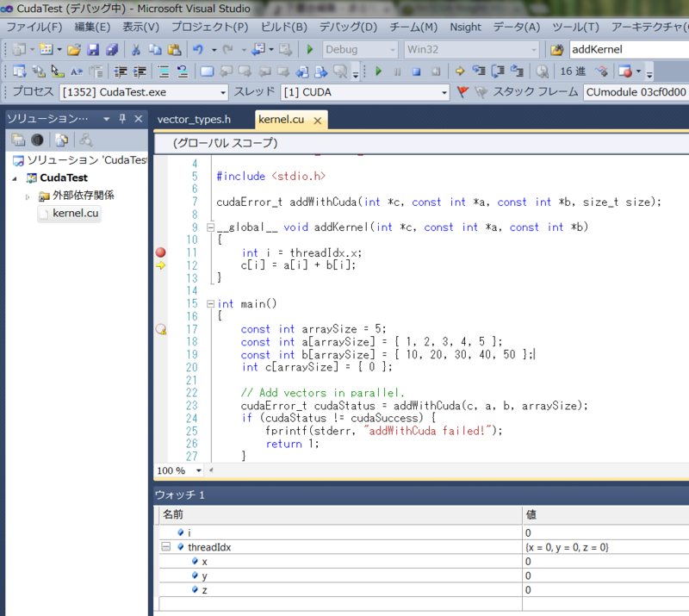Toggle auto-hide pin on Solution Explorer

click(x=123, y=119)
